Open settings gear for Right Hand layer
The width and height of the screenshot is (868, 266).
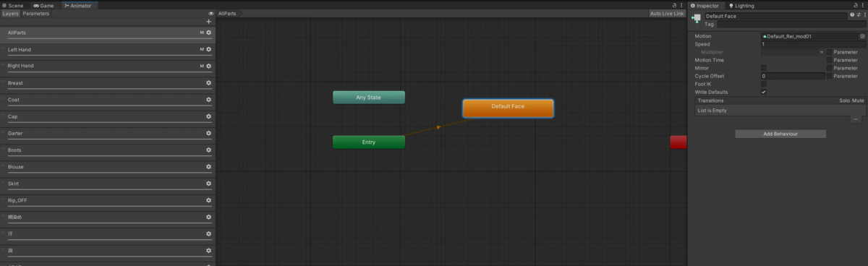tap(209, 66)
